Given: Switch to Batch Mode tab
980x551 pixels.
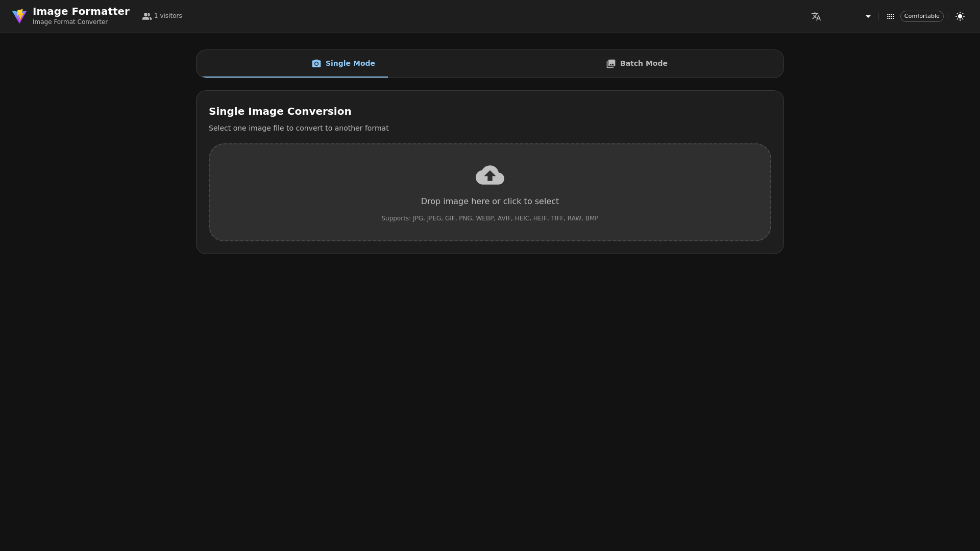Looking at the screenshot, I should [636, 64].
